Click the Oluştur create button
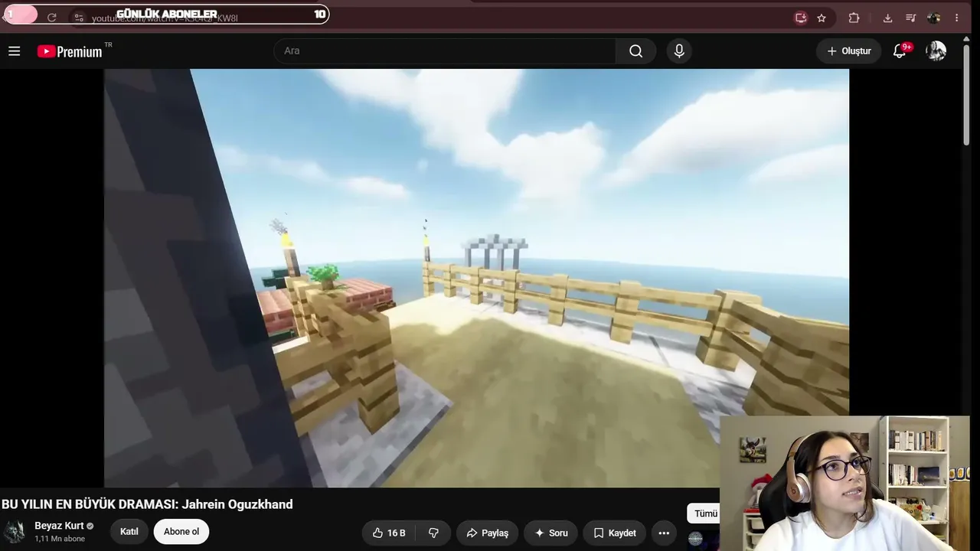 [848, 51]
